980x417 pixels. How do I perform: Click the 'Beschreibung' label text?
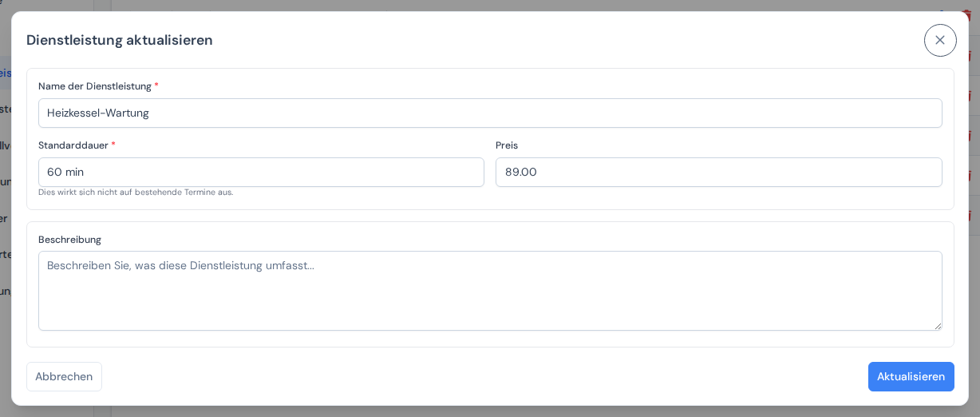point(69,240)
